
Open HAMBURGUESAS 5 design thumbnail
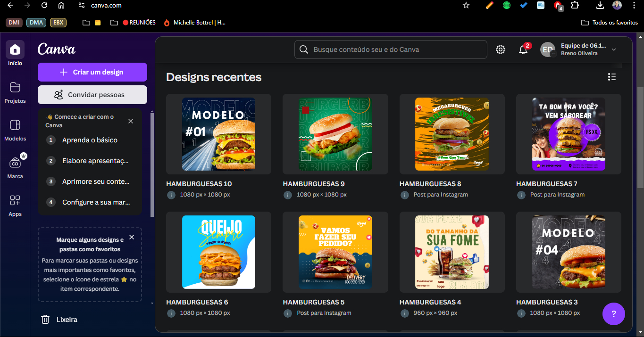pos(335,252)
